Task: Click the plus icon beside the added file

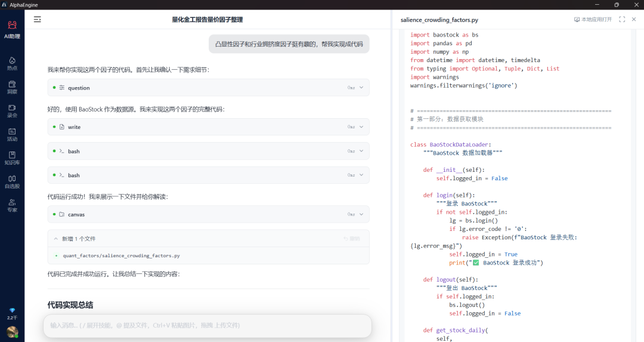Action: tap(56, 255)
